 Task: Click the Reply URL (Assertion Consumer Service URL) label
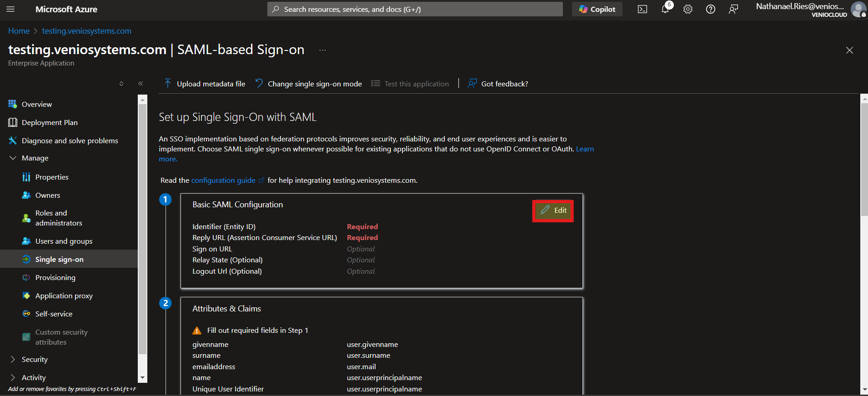pos(265,237)
